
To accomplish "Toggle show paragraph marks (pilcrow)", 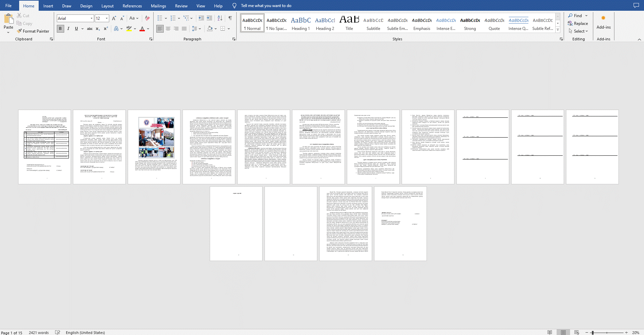I will pyautogui.click(x=230, y=18).
